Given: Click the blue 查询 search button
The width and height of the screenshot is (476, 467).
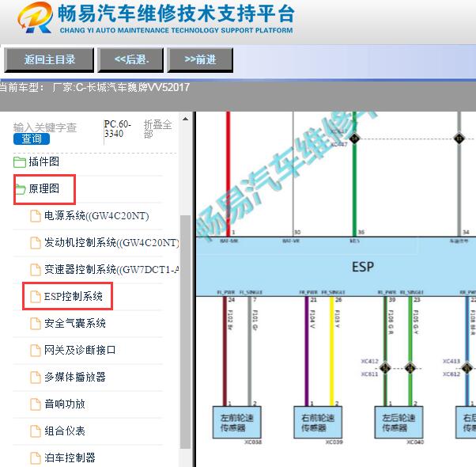Looking at the screenshot, I should (x=32, y=139).
